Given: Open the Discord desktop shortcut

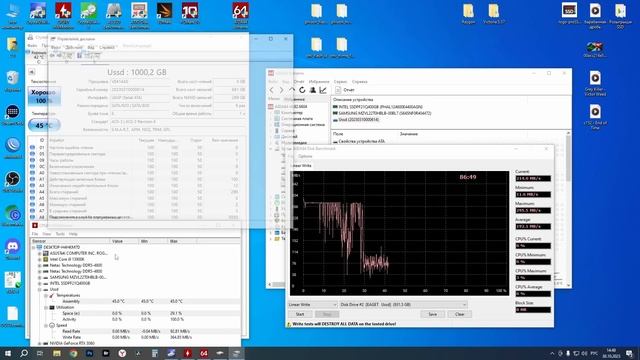Looking at the screenshot, I should pos(13,249).
